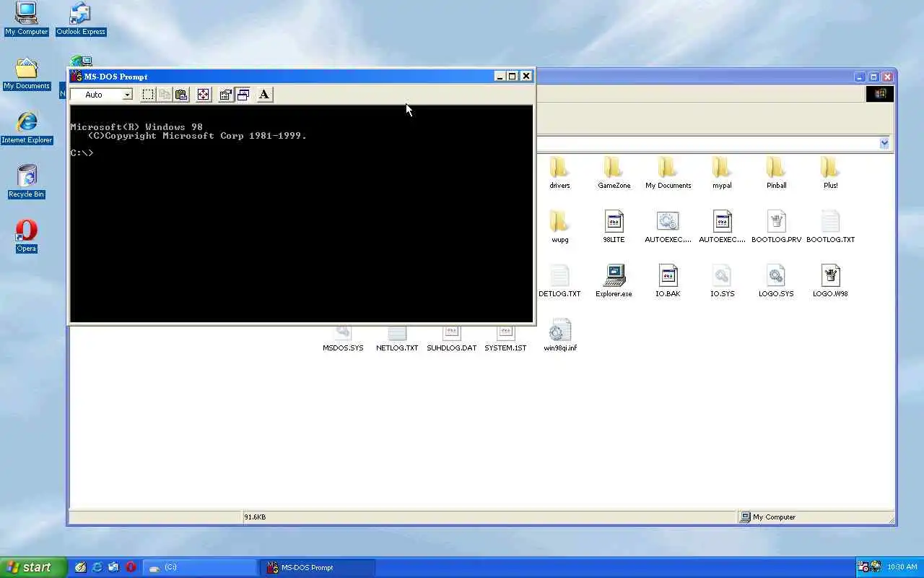Expand the address bar dropdown in C: window
The height and width of the screenshot is (578, 924).
pos(884,143)
